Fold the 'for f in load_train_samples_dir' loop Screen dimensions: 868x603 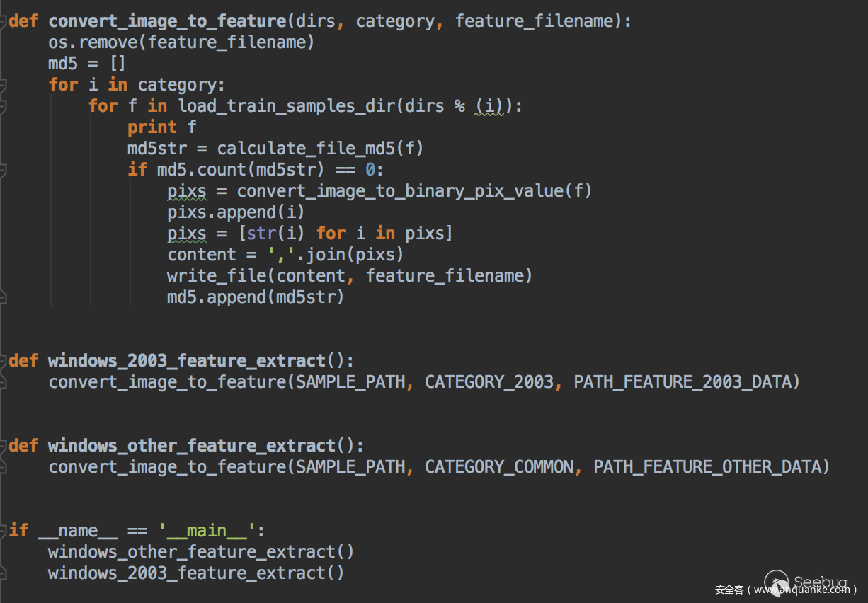4,106
